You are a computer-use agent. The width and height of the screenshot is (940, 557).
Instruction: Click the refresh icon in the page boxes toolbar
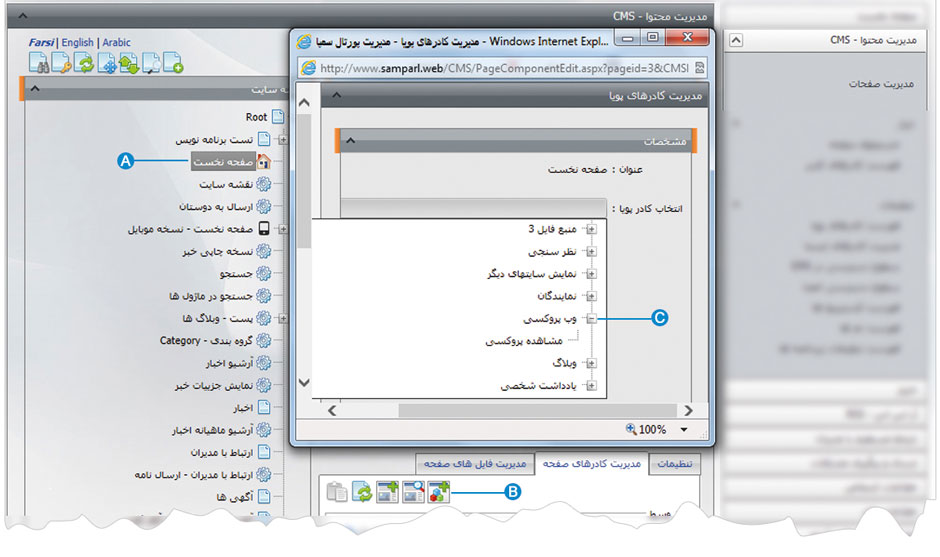[363, 492]
